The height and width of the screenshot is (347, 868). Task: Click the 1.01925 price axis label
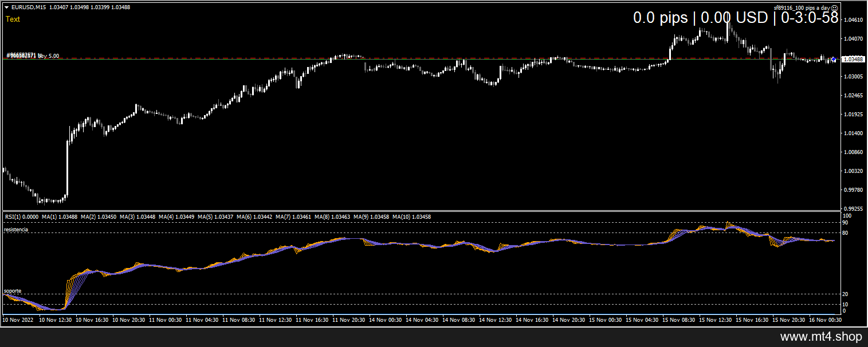(x=854, y=115)
